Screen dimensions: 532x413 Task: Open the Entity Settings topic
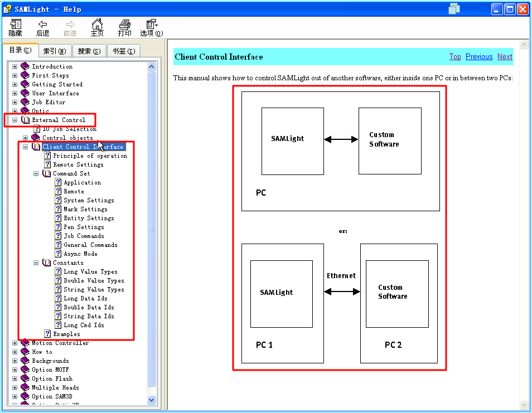tap(89, 218)
